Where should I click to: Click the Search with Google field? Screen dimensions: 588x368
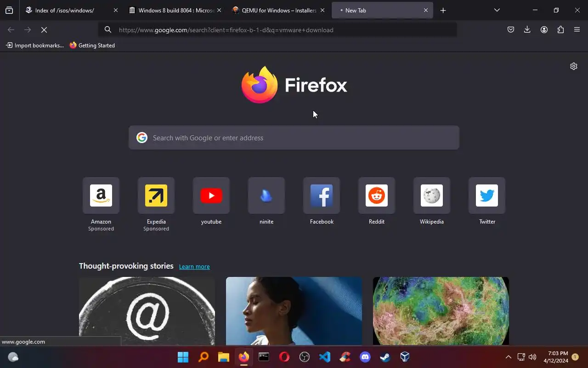294,138
